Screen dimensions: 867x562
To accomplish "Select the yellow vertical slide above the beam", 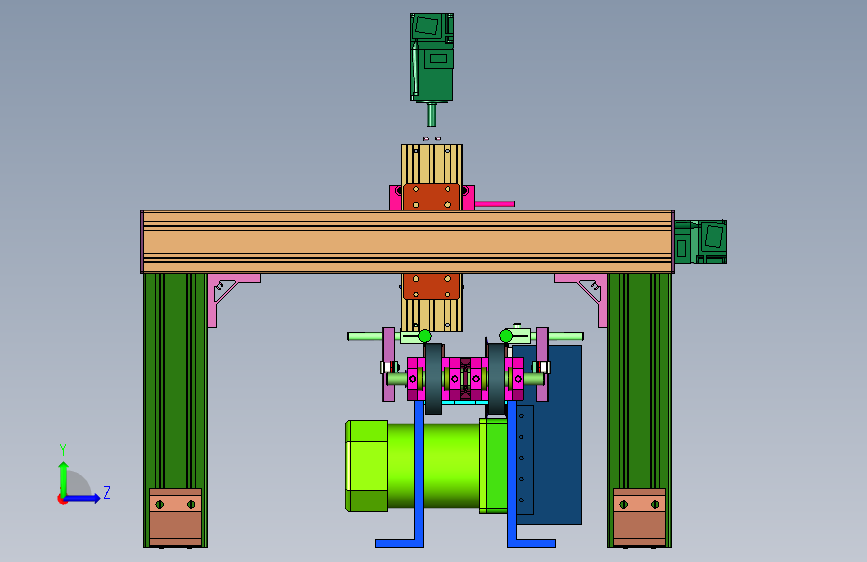I will click(432, 164).
